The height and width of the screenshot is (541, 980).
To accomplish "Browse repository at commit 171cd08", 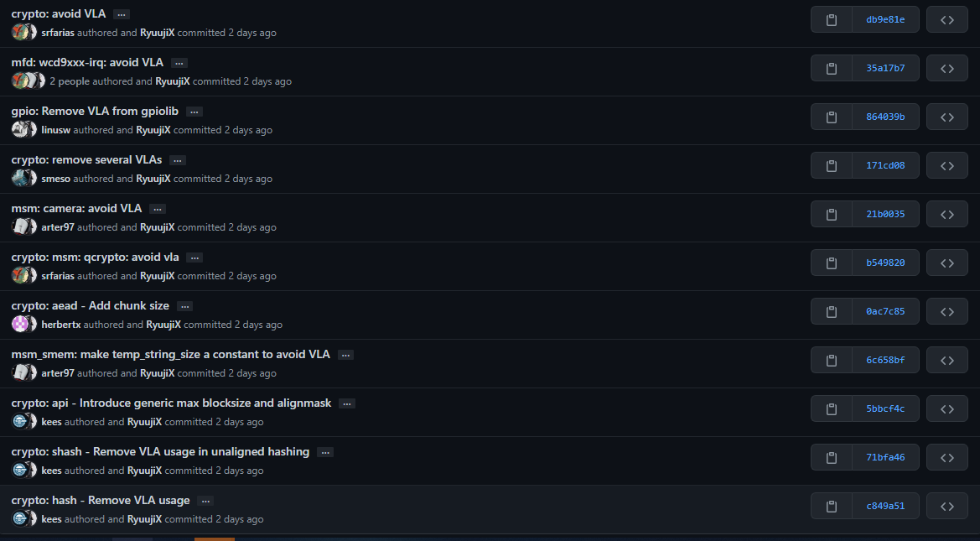I will (x=946, y=166).
